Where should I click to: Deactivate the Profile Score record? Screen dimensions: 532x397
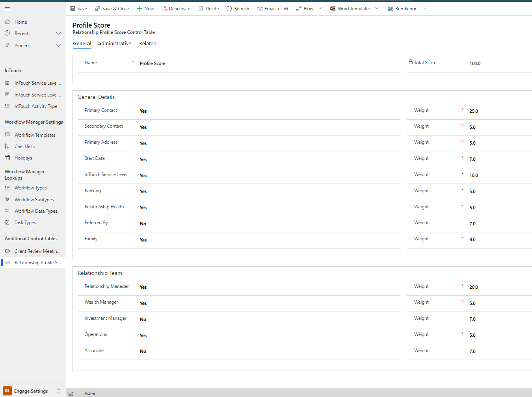pos(176,8)
